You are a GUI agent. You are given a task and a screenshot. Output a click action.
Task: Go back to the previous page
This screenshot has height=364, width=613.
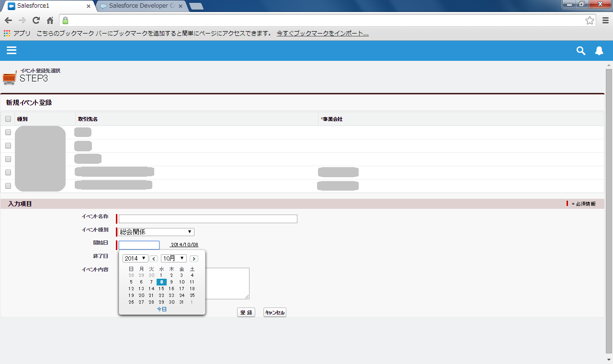(8, 20)
